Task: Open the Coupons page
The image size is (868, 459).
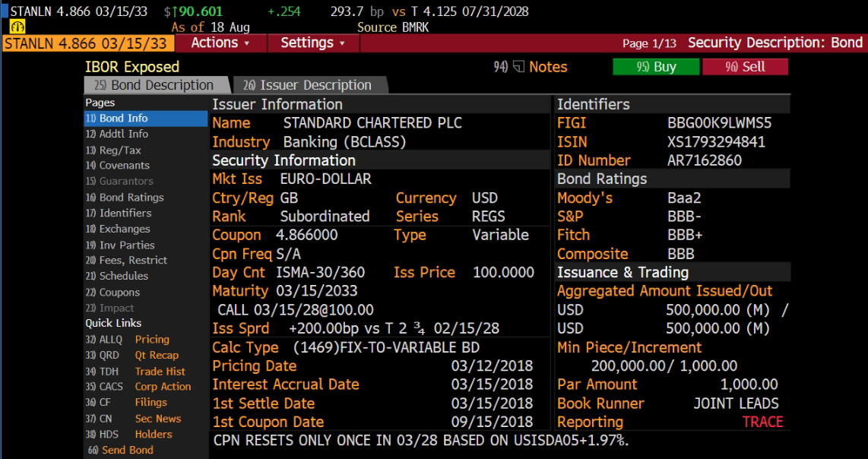Action: [113, 293]
